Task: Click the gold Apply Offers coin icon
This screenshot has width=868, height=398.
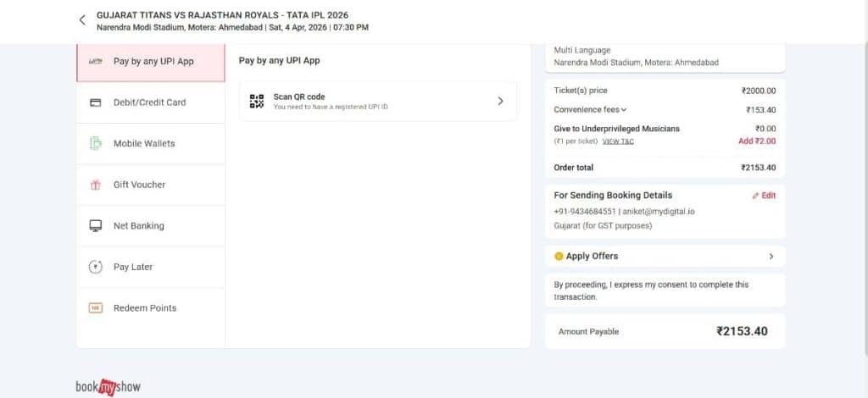Action: pos(559,256)
